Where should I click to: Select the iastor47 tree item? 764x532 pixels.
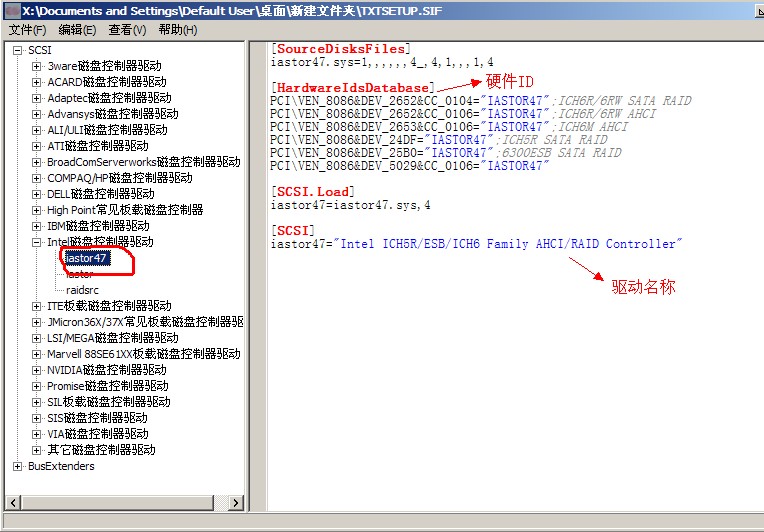(x=86, y=258)
